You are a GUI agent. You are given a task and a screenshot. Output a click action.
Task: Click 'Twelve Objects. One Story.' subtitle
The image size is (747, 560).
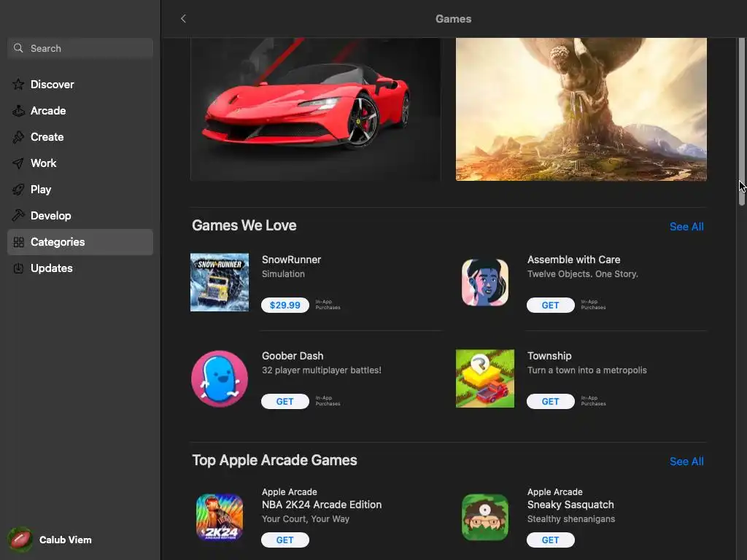(582, 274)
